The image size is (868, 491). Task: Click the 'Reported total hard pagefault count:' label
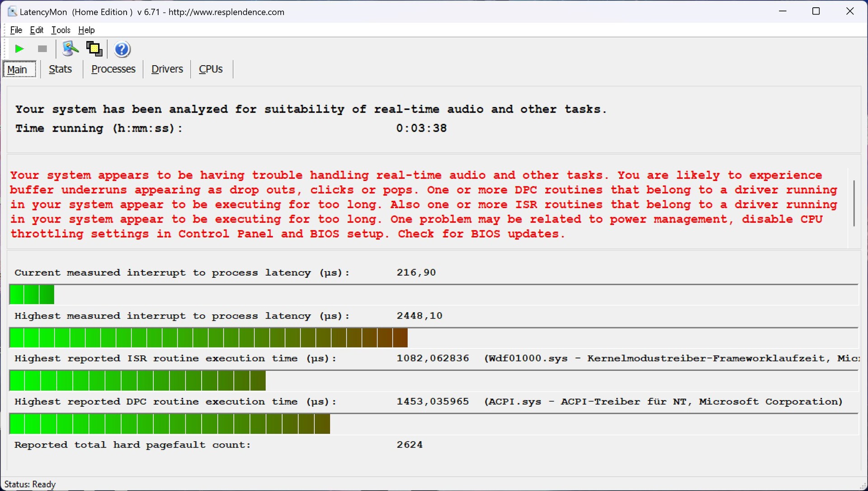point(132,445)
